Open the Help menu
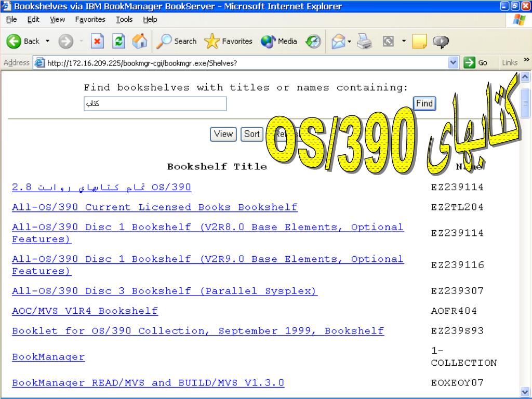Screen dimensions: 532x399 click(150, 20)
